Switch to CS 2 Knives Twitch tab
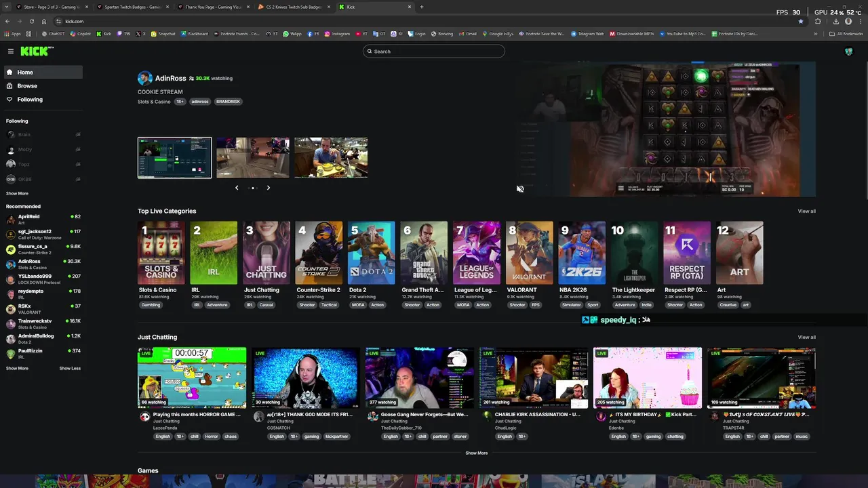This screenshot has width=868, height=488. click(x=294, y=7)
